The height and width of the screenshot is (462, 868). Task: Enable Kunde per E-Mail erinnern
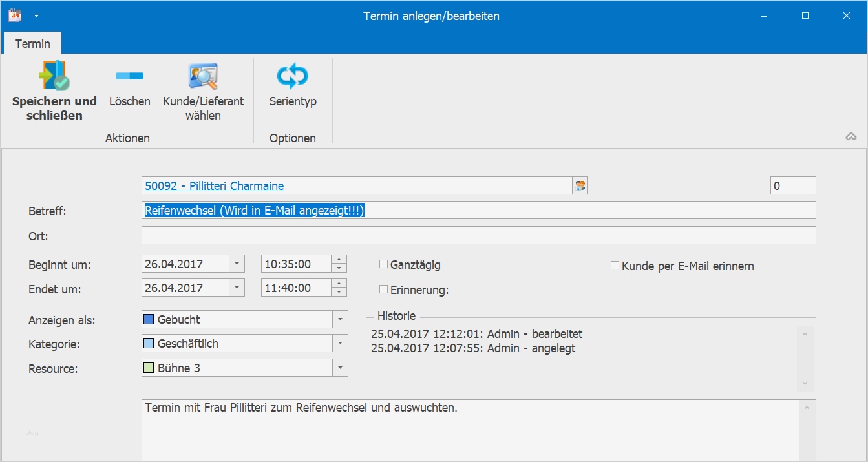(x=614, y=265)
